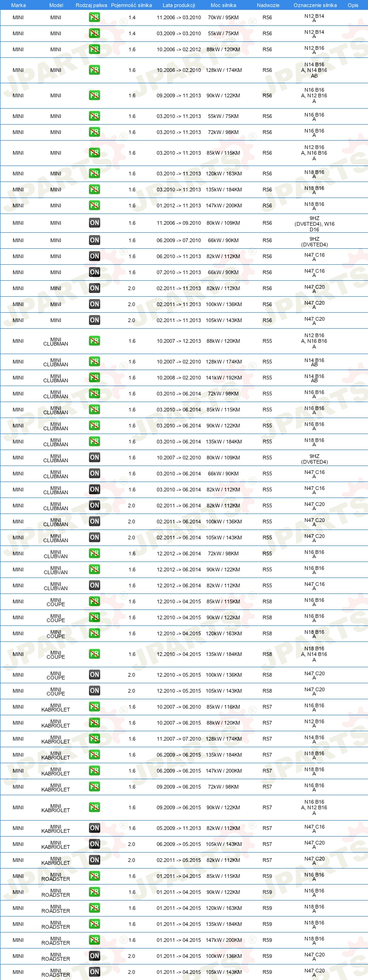Open the Oznaczenie silnika column header
Screen dimensions: 368x980
pyautogui.click(x=315, y=5)
